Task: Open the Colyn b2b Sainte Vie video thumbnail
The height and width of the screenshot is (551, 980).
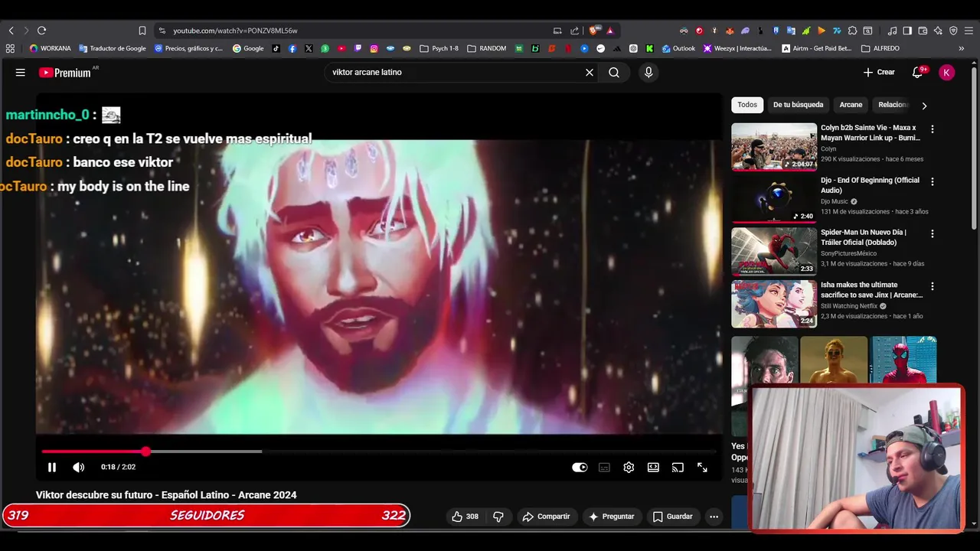Action: (774, 146)
